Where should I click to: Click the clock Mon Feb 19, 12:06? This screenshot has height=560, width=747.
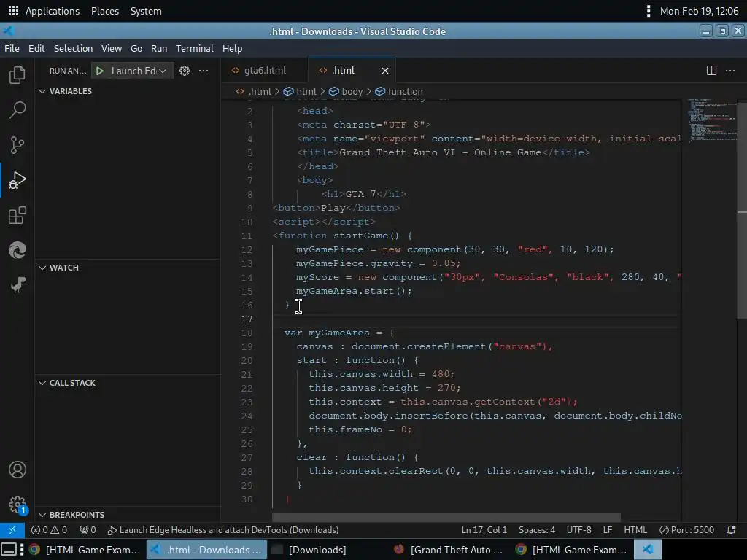[x=699, y=11]
